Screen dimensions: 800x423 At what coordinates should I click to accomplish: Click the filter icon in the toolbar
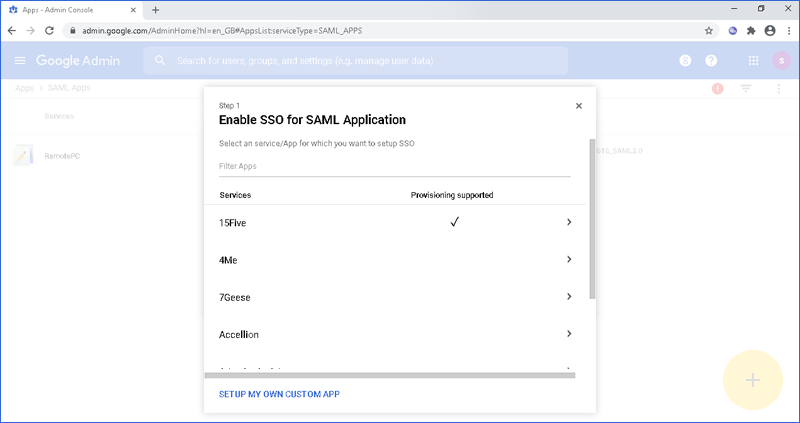click(x=746, y=89)
